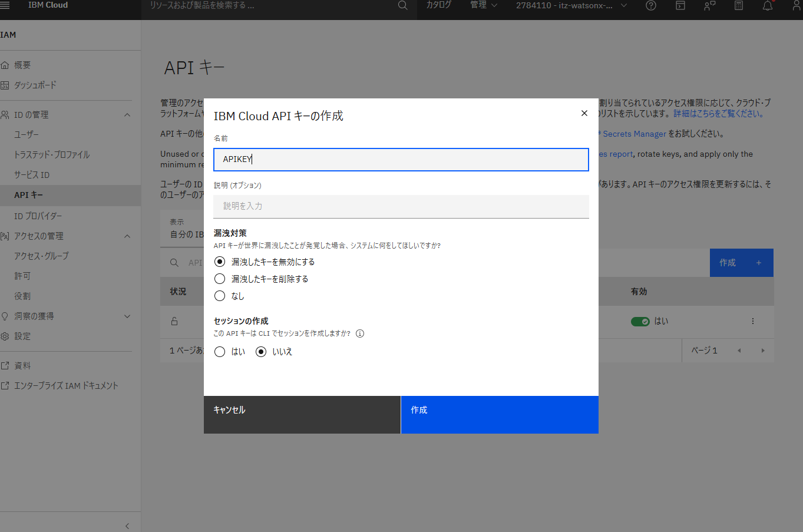The width and height of the screenshot is (803, 532).
Task: Open 許可 in the sidebar
Action: (22, 276)
